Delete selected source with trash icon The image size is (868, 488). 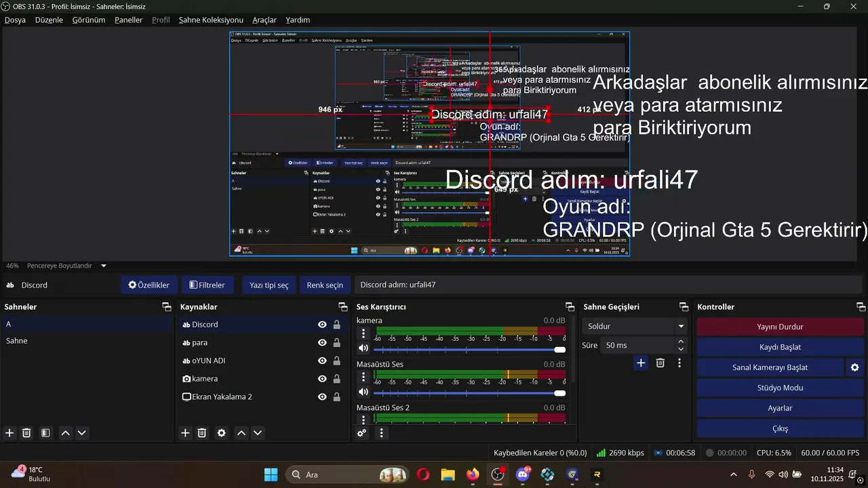pos(202,432)
